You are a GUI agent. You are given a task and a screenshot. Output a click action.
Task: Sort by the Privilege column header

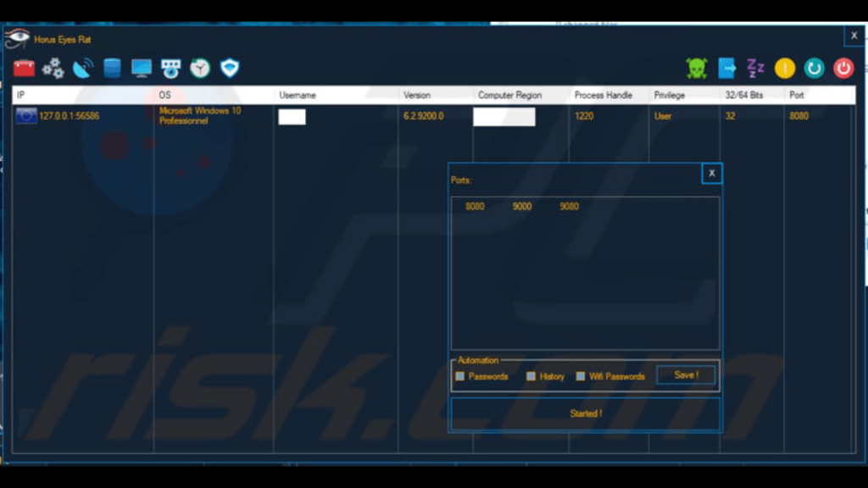(x=685, y=95)
